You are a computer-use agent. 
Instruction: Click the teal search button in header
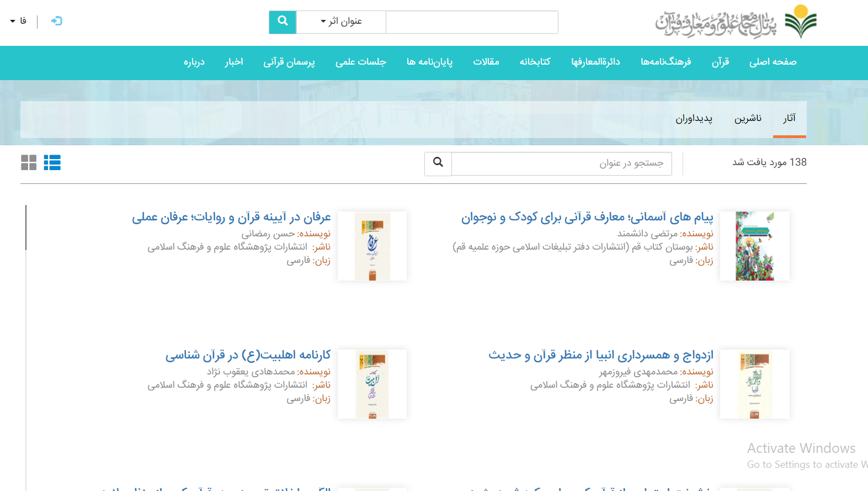click(x=283, y=22)
